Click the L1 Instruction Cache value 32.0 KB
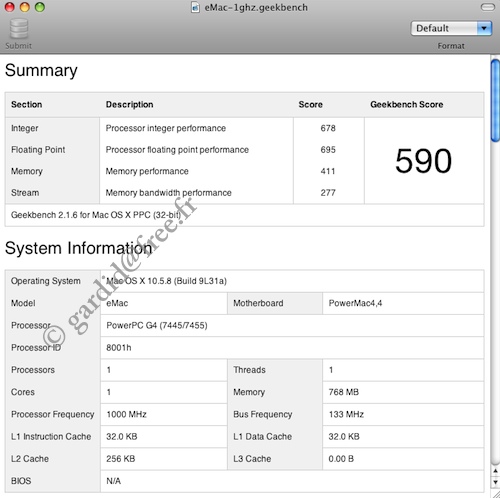The image size is (500, 498). click(x=122, y=436)
